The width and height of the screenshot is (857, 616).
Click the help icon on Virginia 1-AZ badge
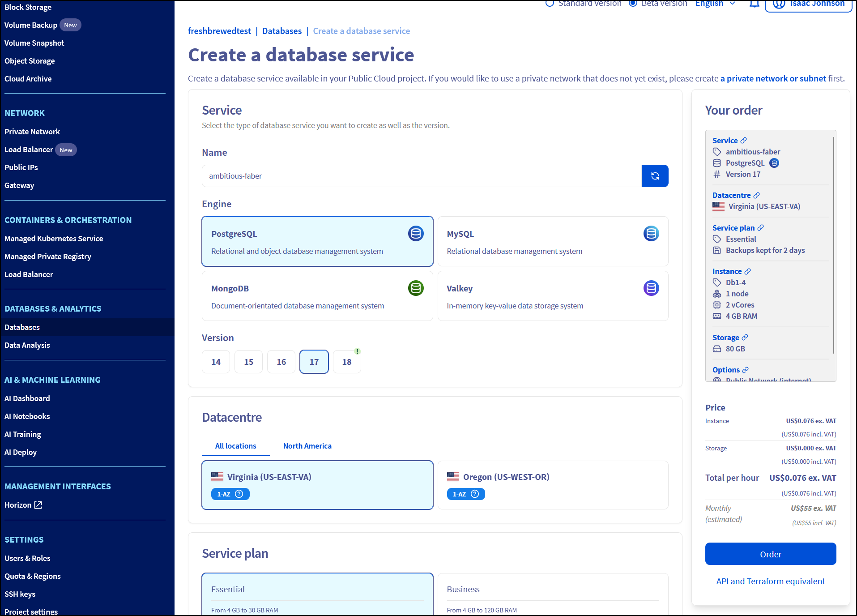239,494
